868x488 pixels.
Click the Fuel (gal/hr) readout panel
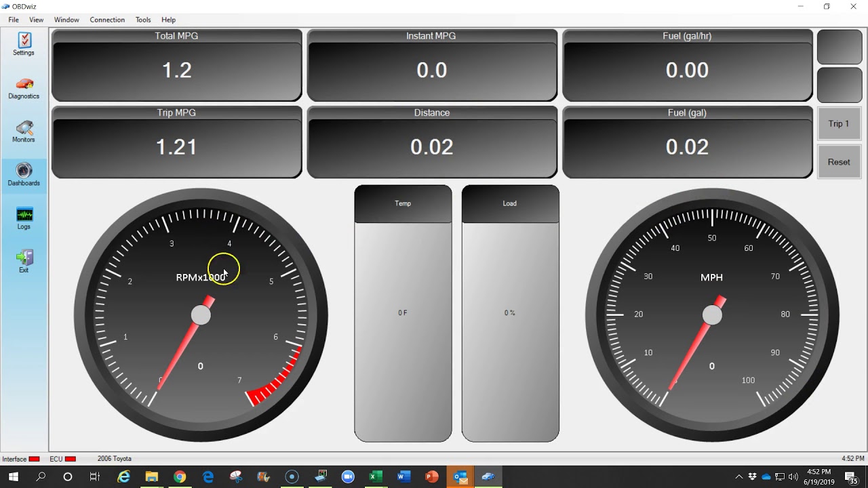coord(687,65)
